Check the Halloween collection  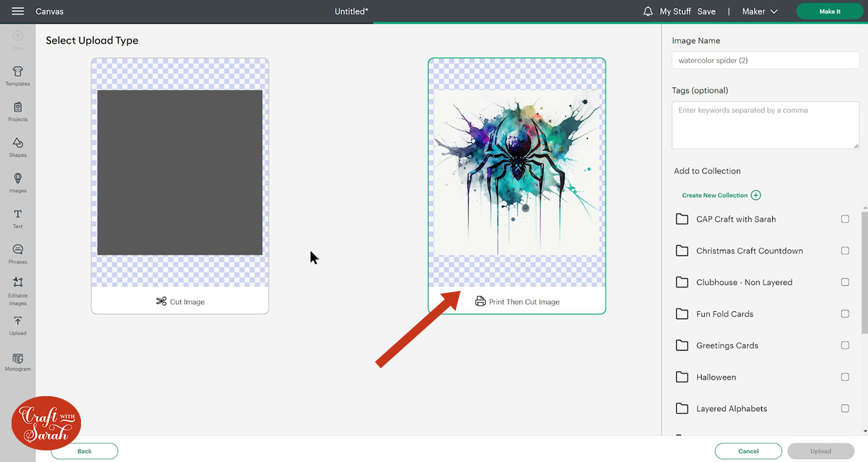tap(845, 377)
